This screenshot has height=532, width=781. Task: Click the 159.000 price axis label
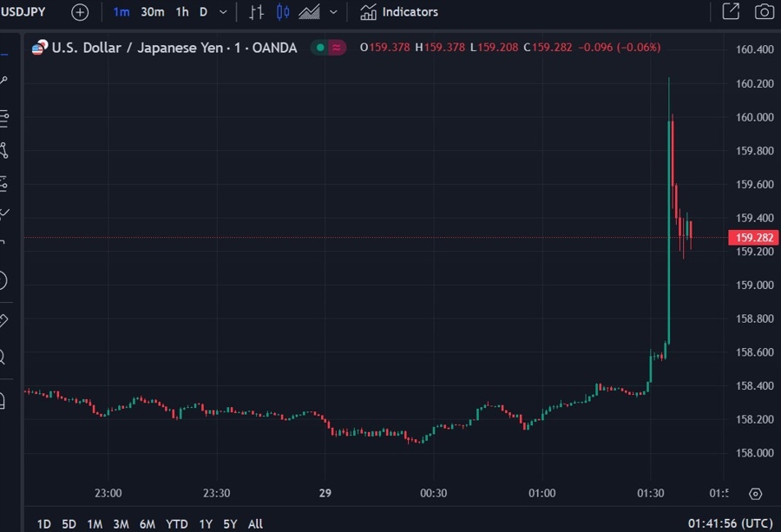click(755, 285)
